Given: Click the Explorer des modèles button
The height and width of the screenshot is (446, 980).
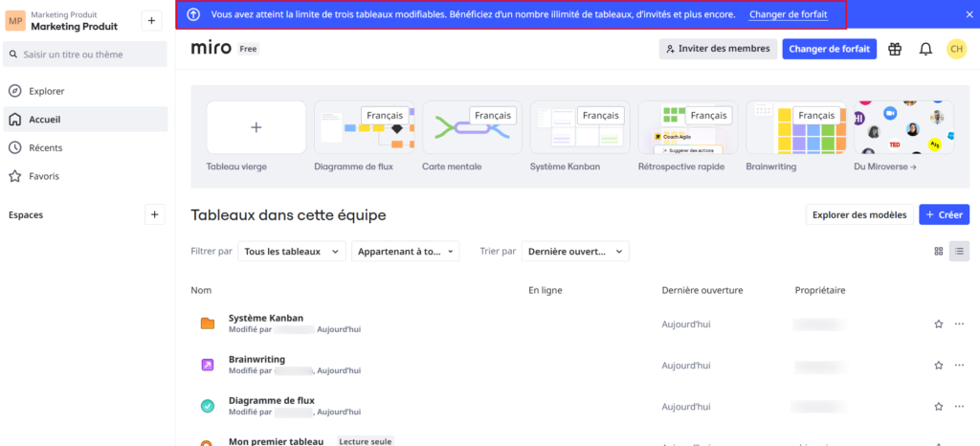Looking at the screenshot, I should point(858,214).
